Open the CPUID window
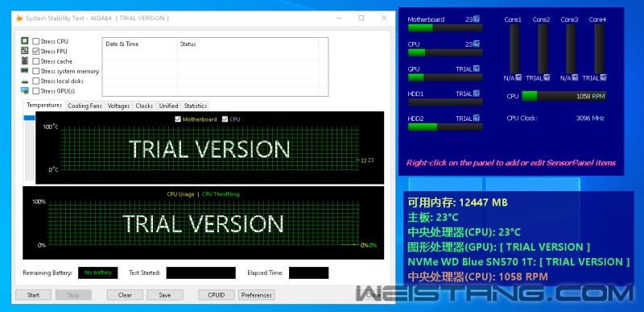This screenshot has width=644, height=312. coord(216,295)
